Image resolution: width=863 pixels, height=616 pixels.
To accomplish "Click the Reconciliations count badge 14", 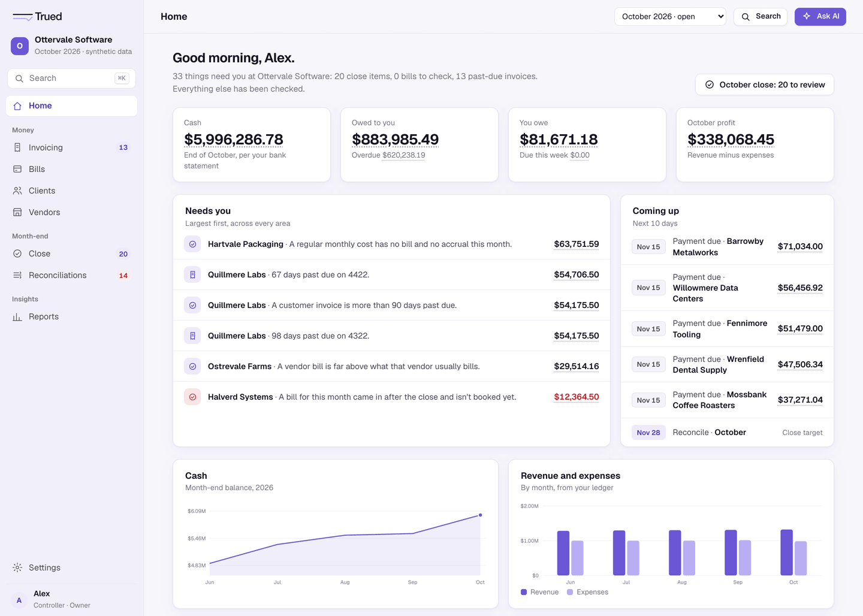I will point(123,276).
